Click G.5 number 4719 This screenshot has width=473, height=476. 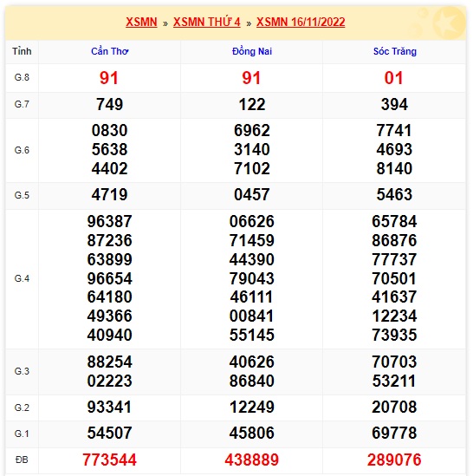click(x=109, y=194)
